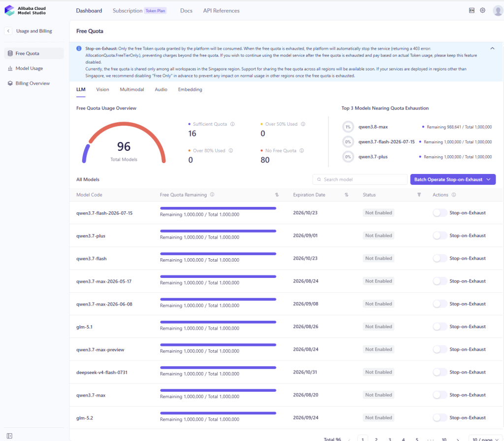Click the back arrow beside Usage and Billing
Screen dimensions: 504x441
[8, 31]
